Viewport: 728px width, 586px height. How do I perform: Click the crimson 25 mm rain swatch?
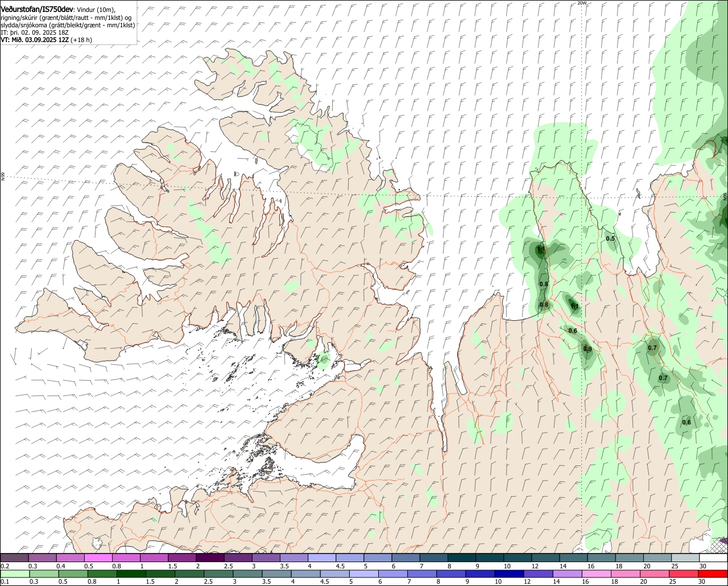point(683,574)
